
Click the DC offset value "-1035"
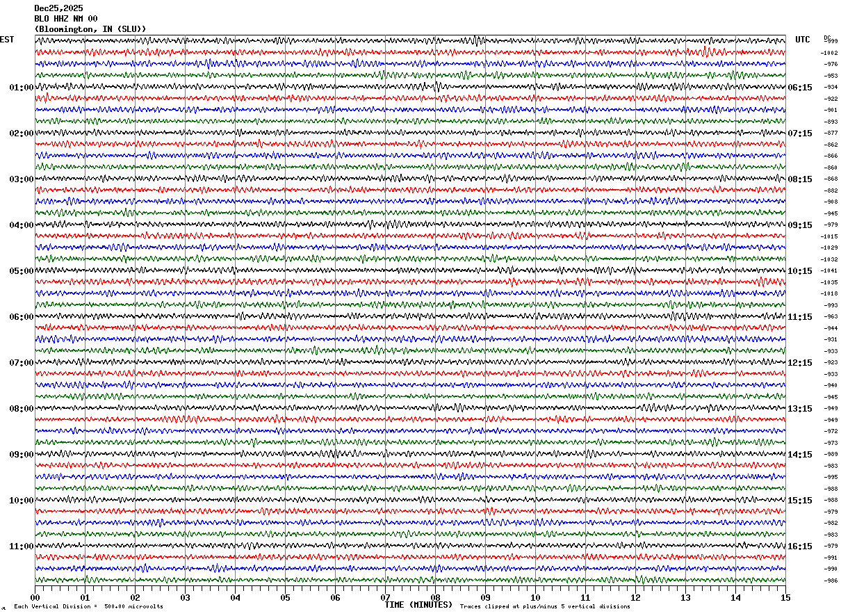[829, 282]
